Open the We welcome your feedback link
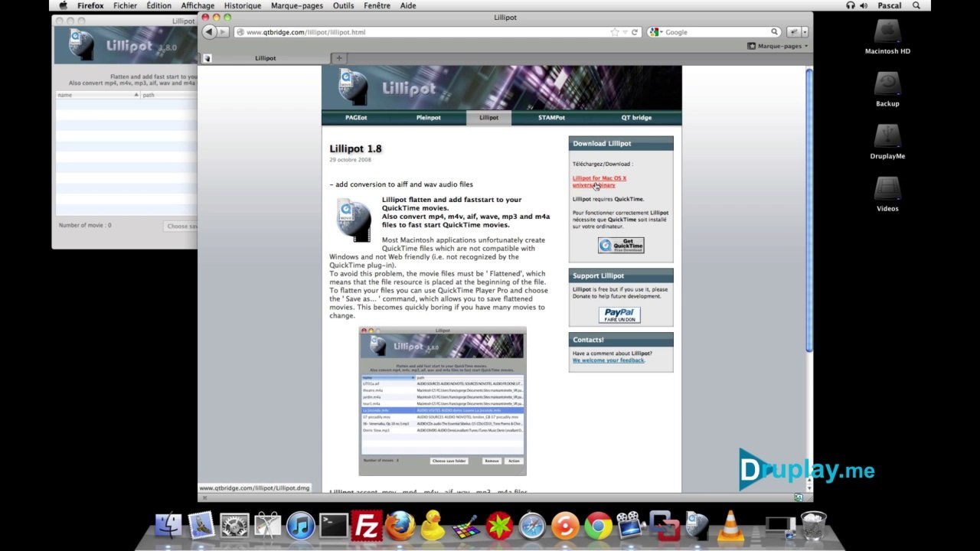 (x=609, y=360)
